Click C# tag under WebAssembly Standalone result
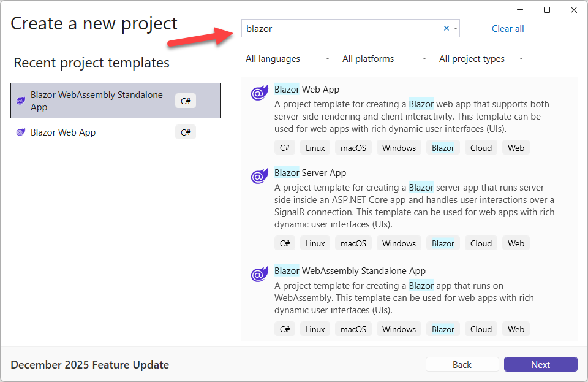 tap(285, 329)
